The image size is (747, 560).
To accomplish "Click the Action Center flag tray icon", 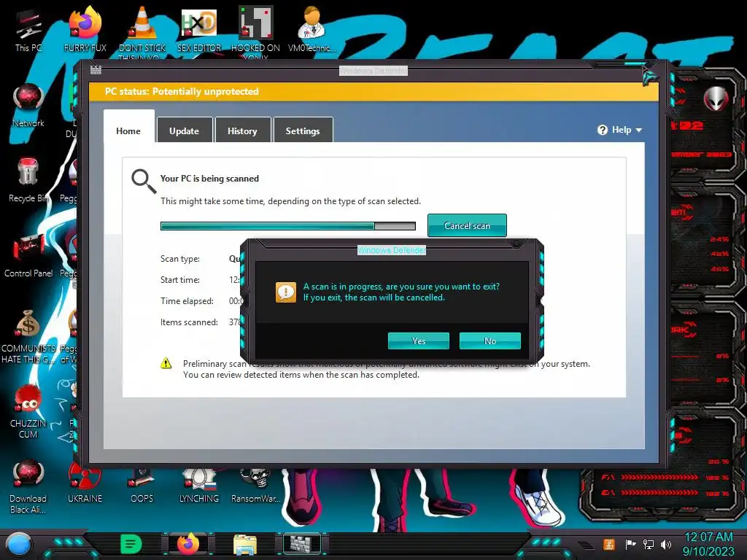I will 630,544.
